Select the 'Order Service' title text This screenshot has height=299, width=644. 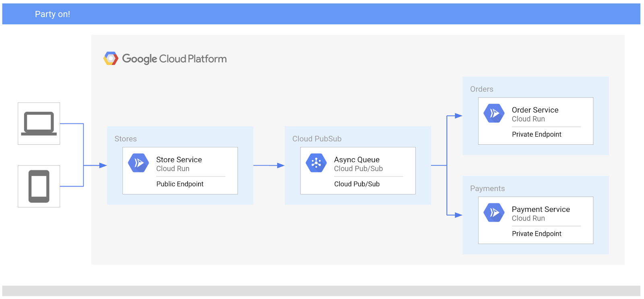(x=535, y=110)
